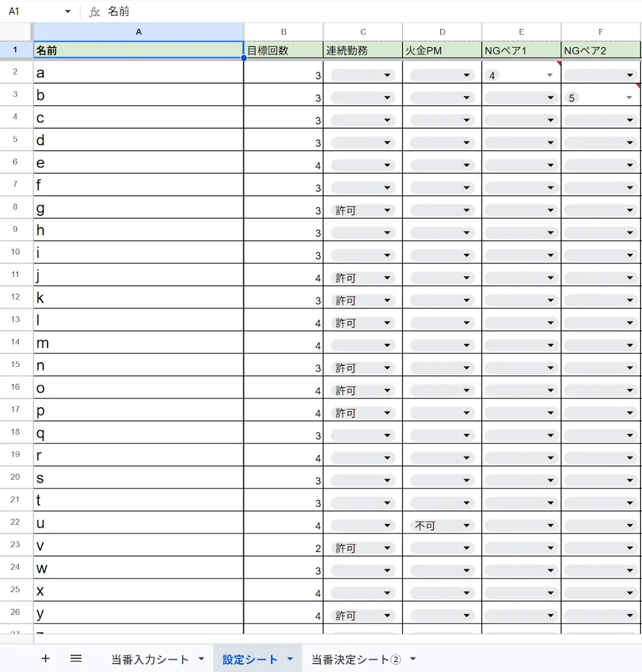Open 設定シート tab menu arrow
The image size is (642, 672).
290,659
